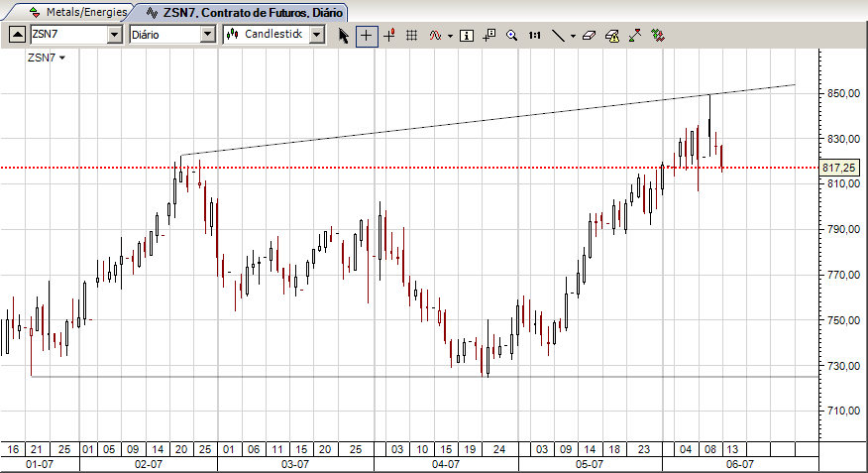Select the arrow pointer tool
The height and width of the screenshot is (473, 868).
(344, 36)
